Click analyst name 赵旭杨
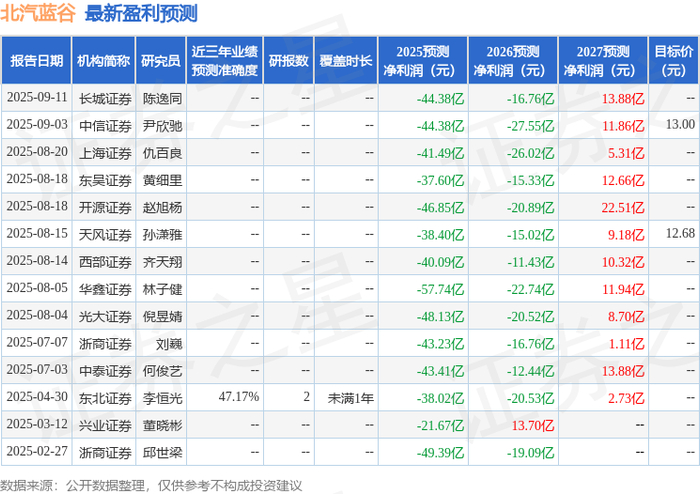 pos(162,208)
